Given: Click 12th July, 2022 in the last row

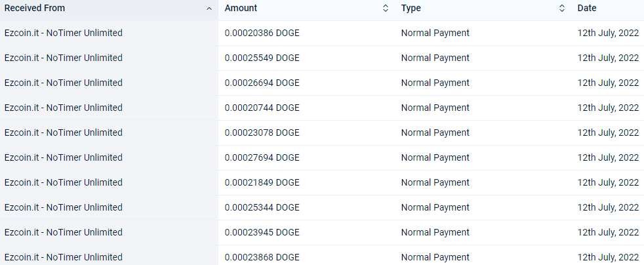Looking at the screenshot, I should coord(609,257).
